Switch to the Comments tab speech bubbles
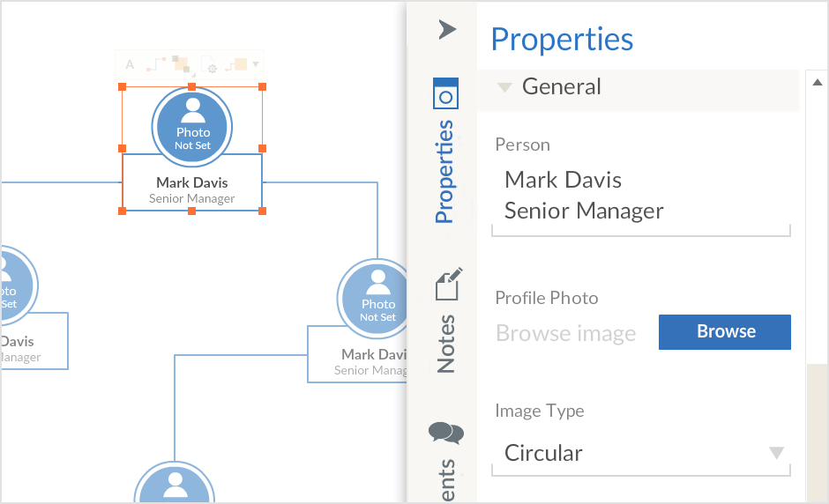 [x=445, y=433]
